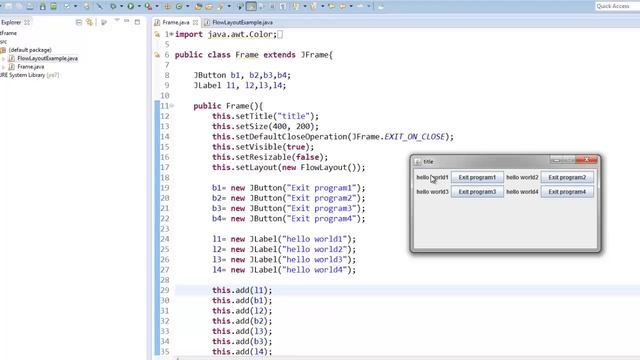Click the Open Type toolbar icon
The width and height of the screenshot is (640, 360).
(x=198, y=6)
